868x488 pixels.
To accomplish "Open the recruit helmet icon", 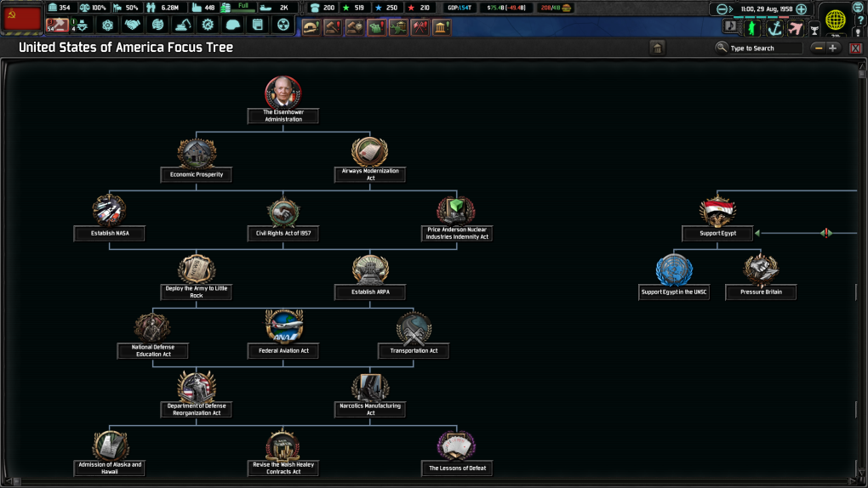I will click(x=233, y=26).
